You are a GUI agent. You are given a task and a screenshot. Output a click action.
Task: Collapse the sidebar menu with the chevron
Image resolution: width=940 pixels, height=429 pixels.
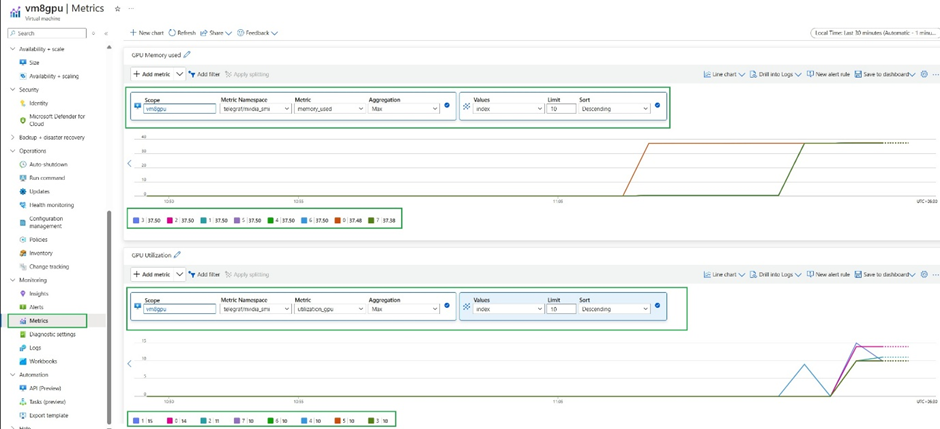click(x=106, y=34)
